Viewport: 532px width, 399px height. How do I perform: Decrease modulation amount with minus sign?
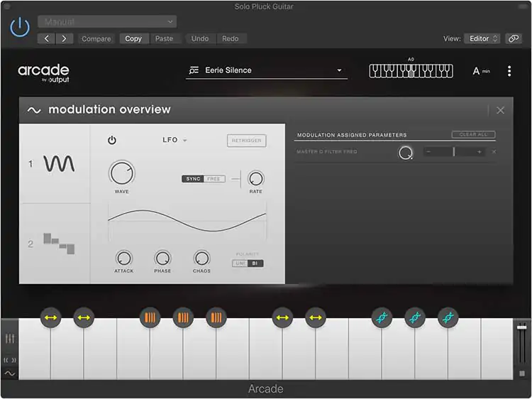tap(428, 152)
